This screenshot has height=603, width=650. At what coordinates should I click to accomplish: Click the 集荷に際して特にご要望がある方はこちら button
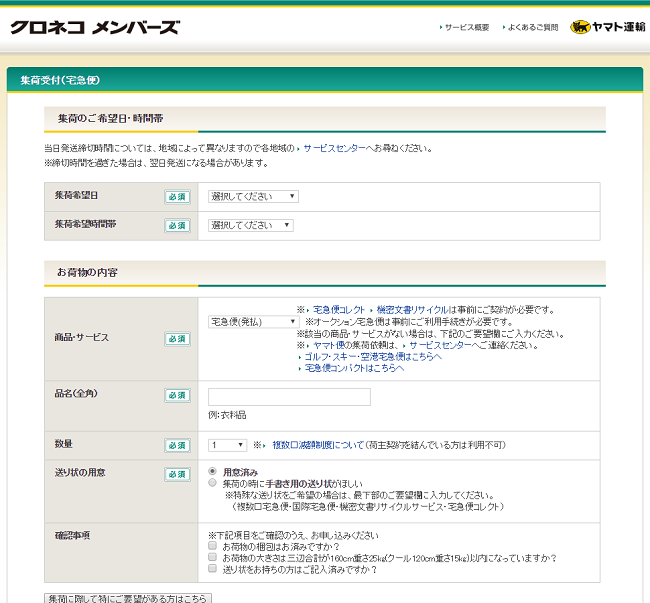pyautogui.click(x=128, y=598)
